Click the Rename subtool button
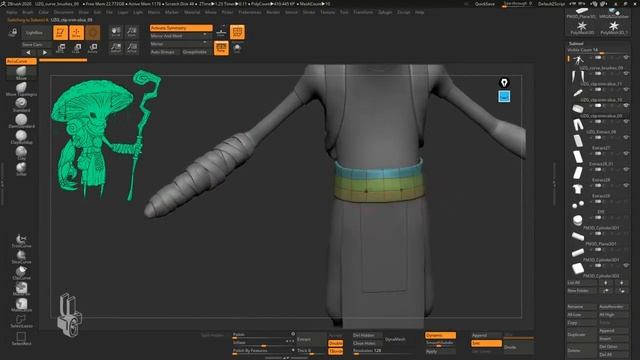 pos(582,307)
